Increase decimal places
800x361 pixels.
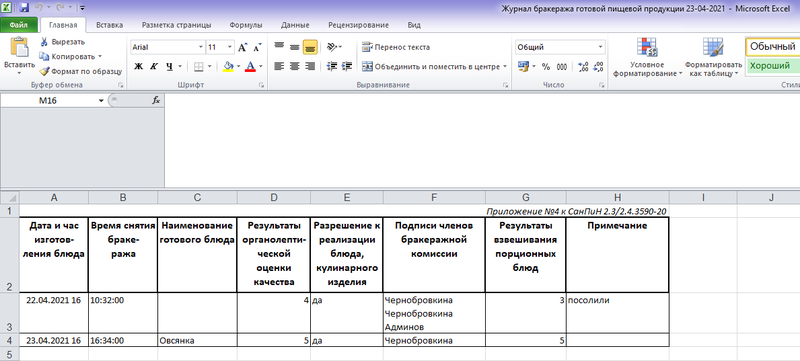point(584,66)
